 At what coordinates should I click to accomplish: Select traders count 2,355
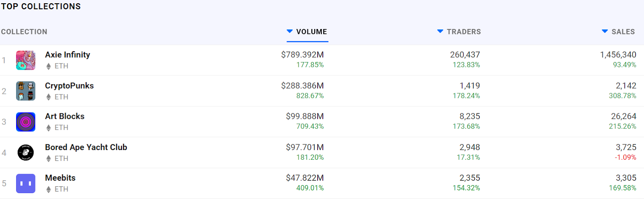pos(470,178)
